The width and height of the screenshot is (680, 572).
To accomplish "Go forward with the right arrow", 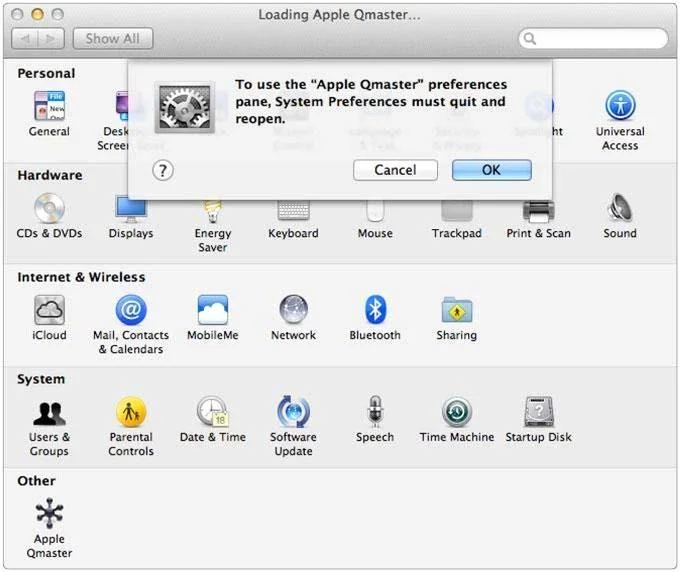I will click(51, 39).
